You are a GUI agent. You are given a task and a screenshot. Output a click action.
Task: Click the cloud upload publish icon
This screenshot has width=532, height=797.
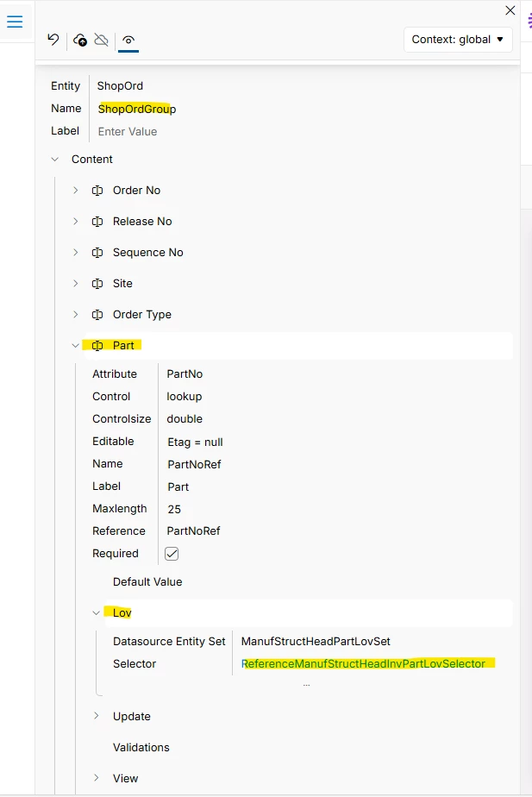tap(80, 40)
